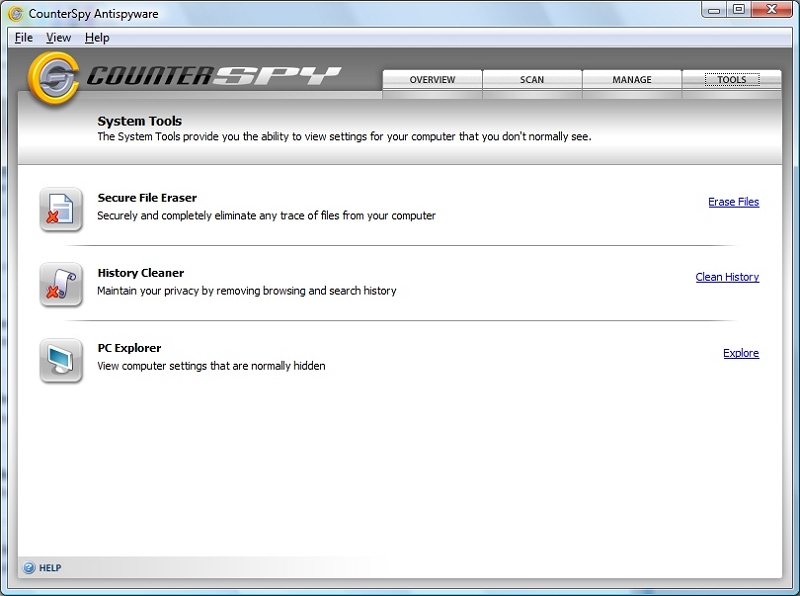The width and height of the screenshot is (800, 596).
Task: Click 'Securely and completely eliminate' description text
Action: [266, 216]
